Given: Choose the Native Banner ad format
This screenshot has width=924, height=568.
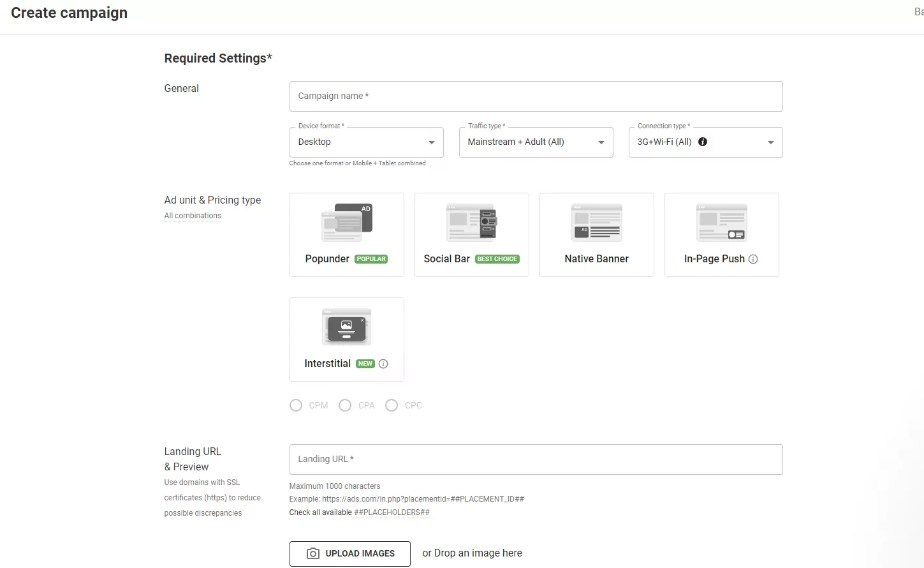Looking at the screenshot, I should [596, 234].
